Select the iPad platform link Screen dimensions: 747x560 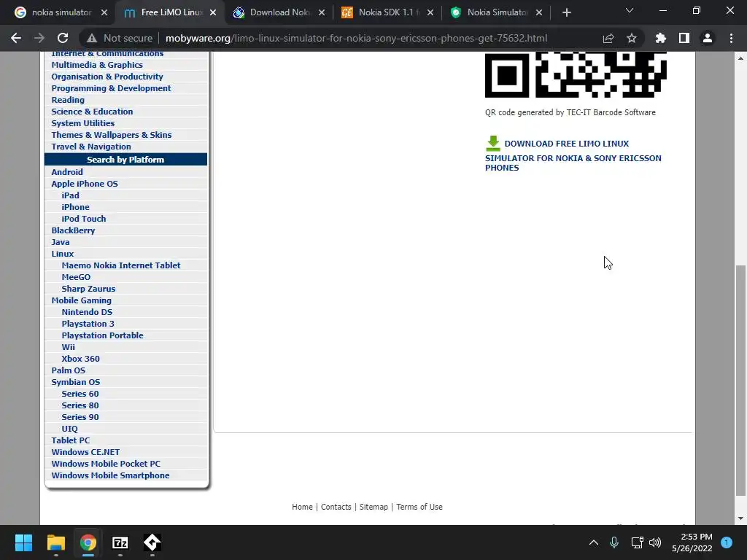[71, 195]
